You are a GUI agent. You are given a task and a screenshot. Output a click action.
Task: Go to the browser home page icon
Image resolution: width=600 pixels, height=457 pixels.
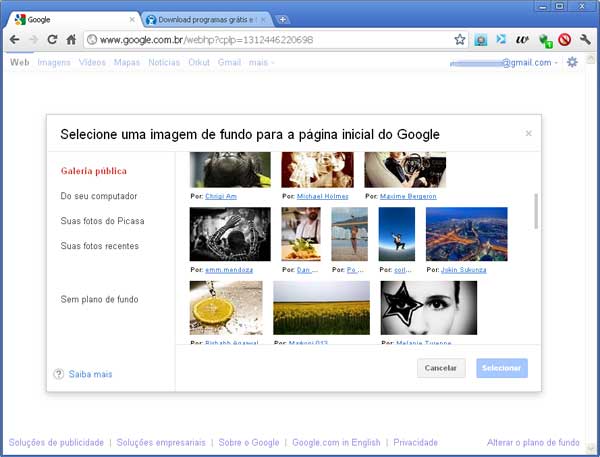pyautogui.click(x=72, y=40)
